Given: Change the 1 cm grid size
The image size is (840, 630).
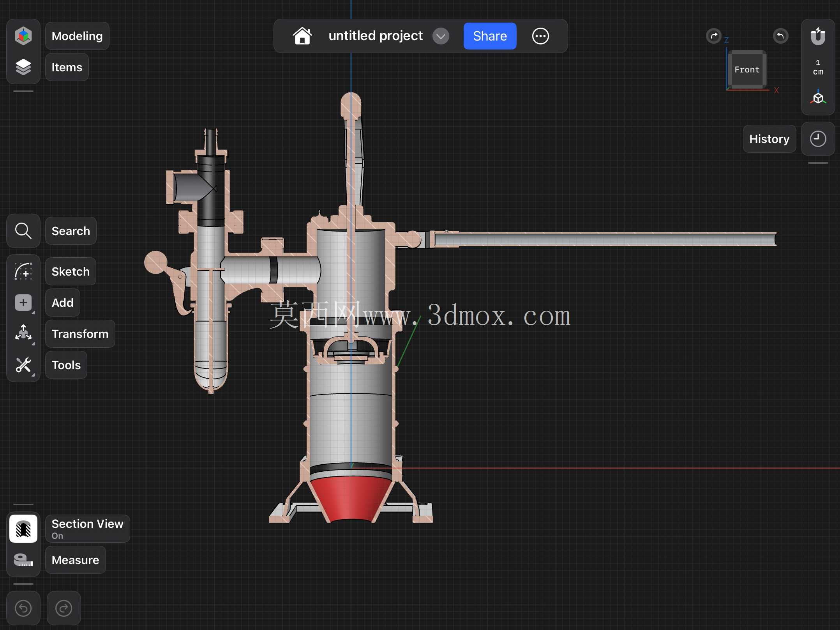Looking at the screenshot, I should point(818,67).
